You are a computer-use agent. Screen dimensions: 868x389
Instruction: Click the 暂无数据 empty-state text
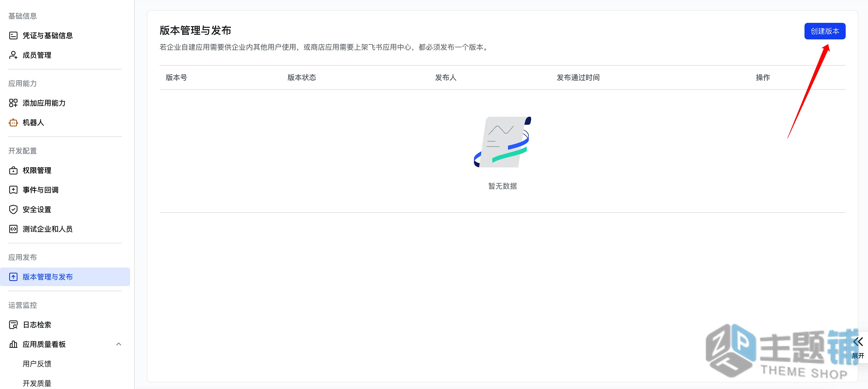click(502, 186)
